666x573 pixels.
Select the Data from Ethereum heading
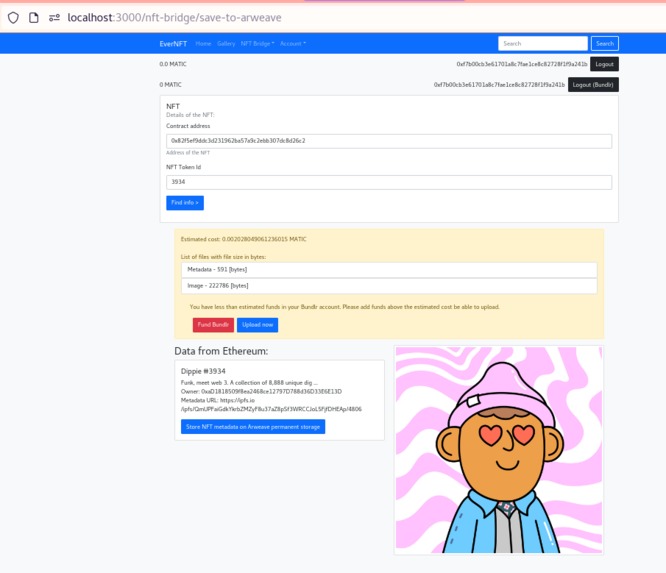[x=221, y=351]
